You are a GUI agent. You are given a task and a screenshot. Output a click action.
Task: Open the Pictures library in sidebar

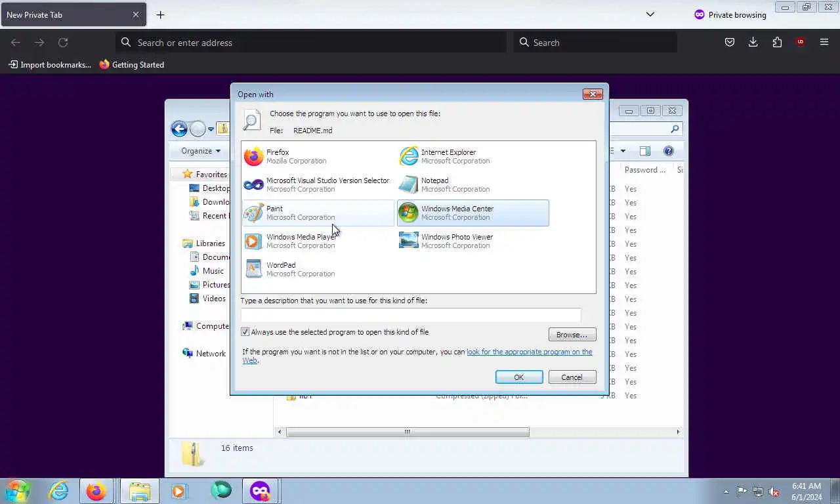[209, 284]
